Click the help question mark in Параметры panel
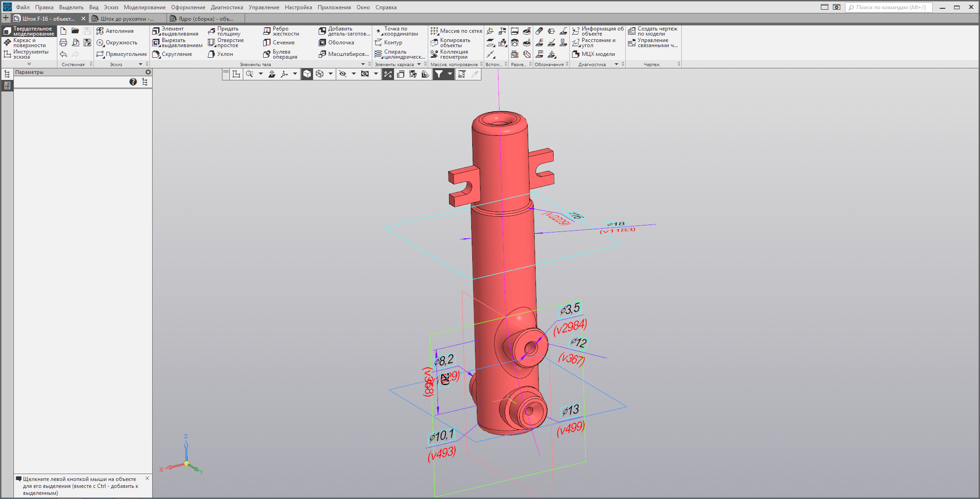The image size is (980, 499). click(133, 82)
